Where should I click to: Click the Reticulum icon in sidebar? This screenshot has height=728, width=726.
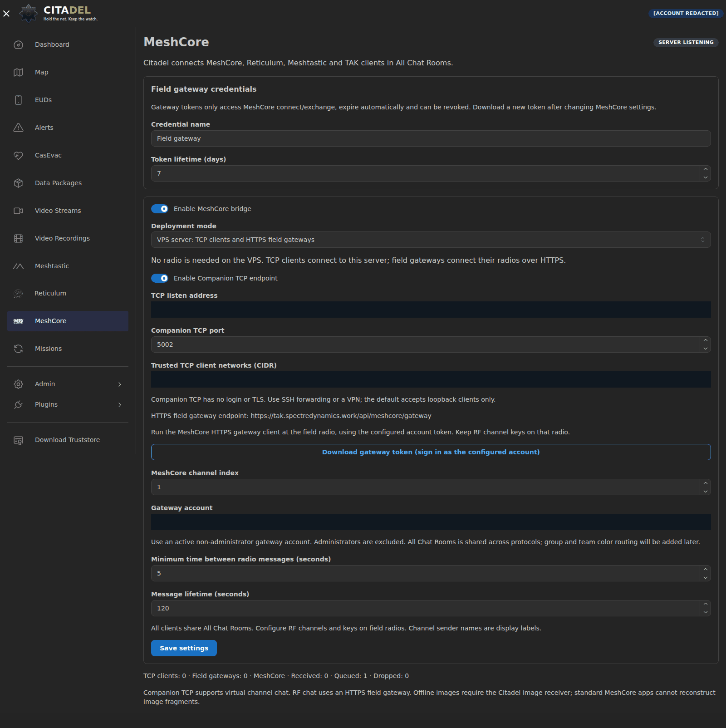18,294
